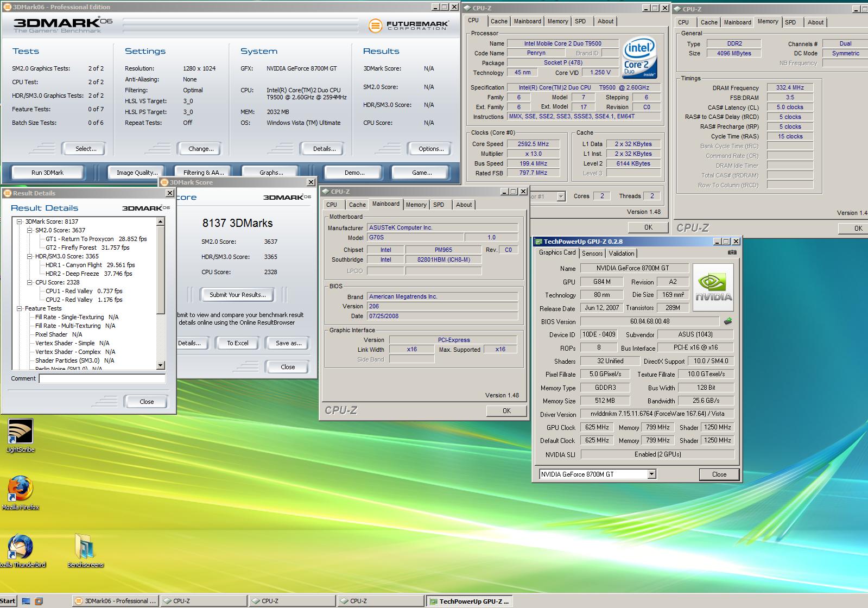868x608 pixels.
Task: Click the Enabled (2 GPUs) NVIDIA SLI field
Action: pos(657,454)
